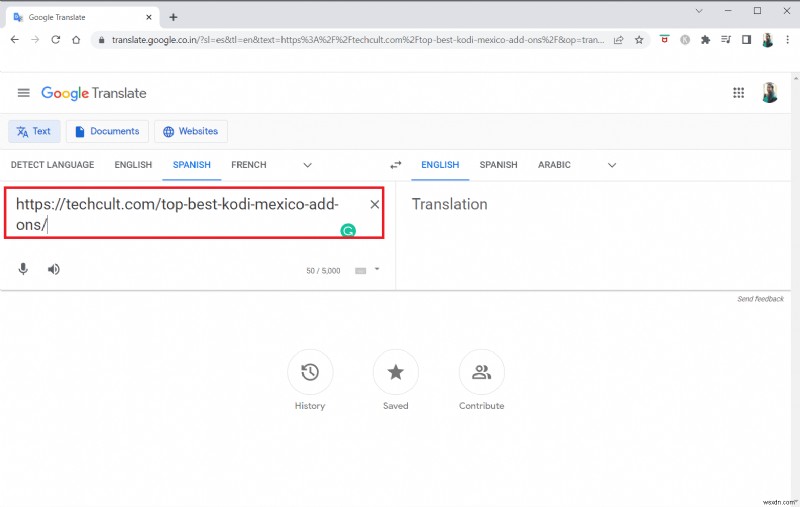
Task: Open the Google apps grid
Action: [x=738, y=93]
